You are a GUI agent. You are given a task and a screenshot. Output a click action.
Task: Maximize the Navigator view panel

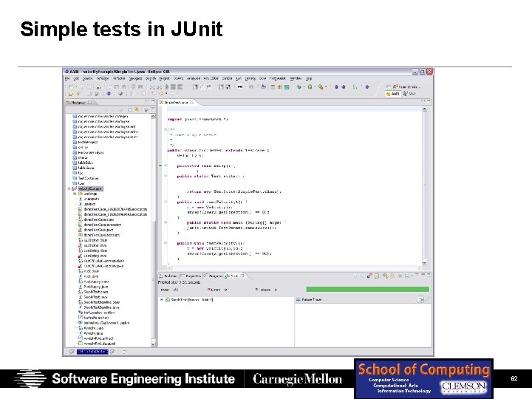[x=153, y=101]
